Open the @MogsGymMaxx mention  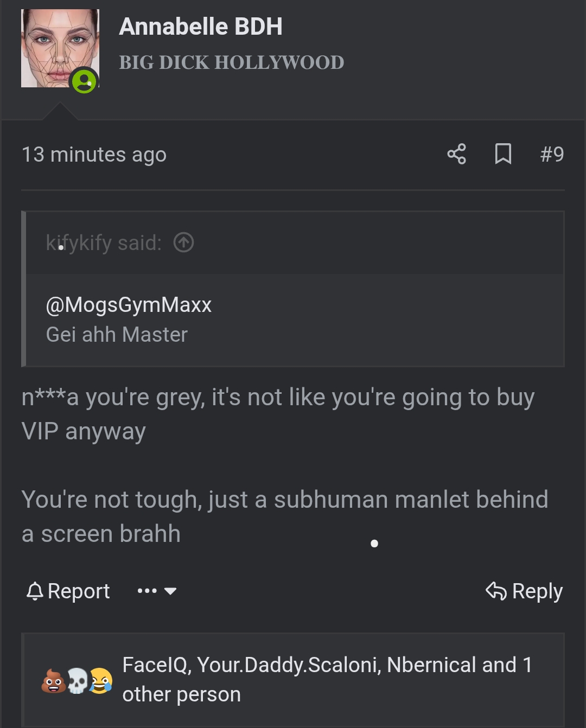point(129,304)
